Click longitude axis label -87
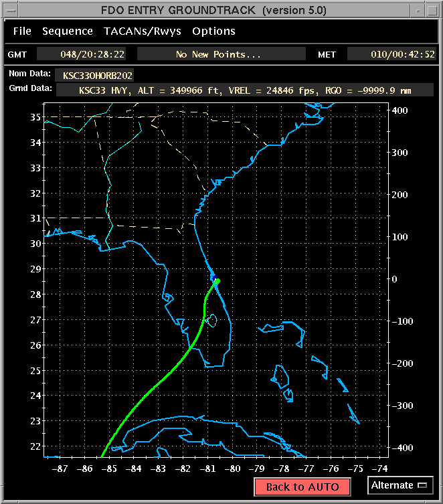 [60, 469]
